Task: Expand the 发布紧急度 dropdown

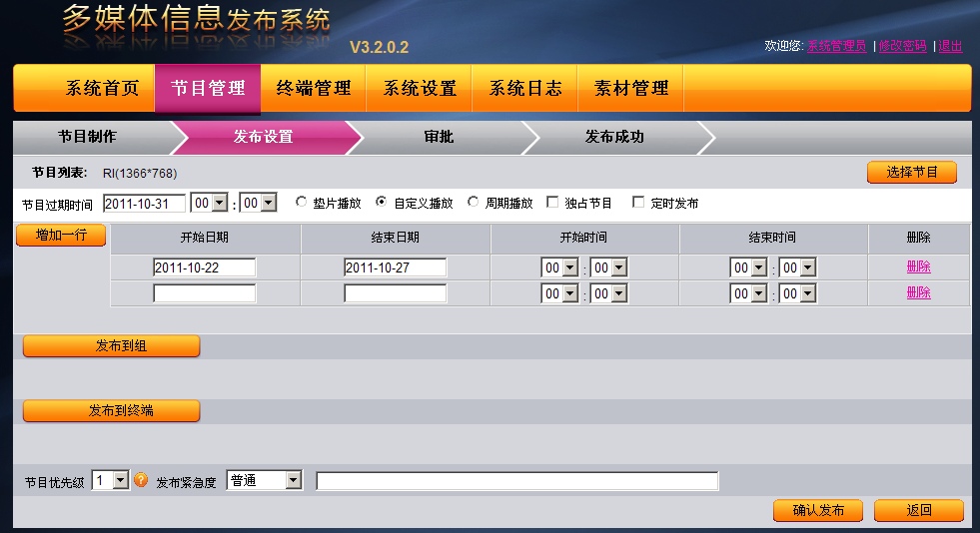Action: [x=265, y=481]
